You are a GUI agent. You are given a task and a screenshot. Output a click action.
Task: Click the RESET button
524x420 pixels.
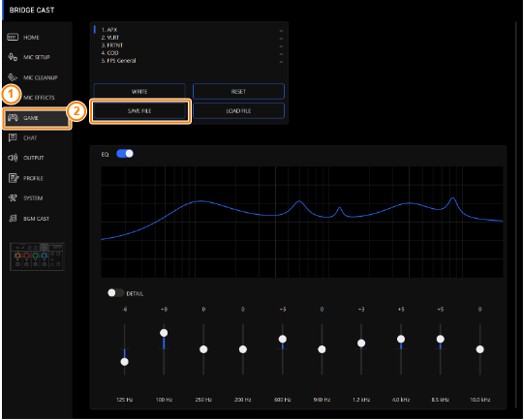[x=238, y=91]
